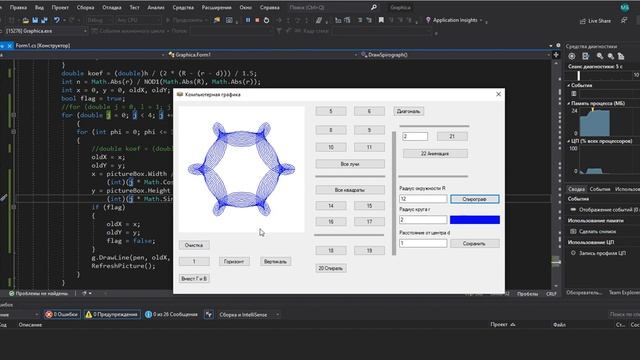The width and height of the screenshot is (640, 360).
Task: Collapse the ЦП (% всех процессоров) graph
Action: pyautogui.click(x=569, y=141)
